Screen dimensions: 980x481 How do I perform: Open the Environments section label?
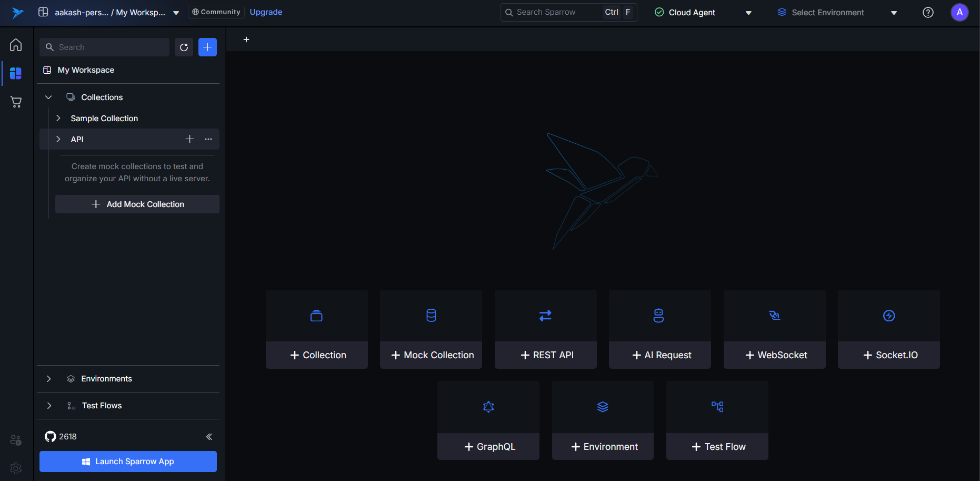pyautogui.click(x=106, y=379)
